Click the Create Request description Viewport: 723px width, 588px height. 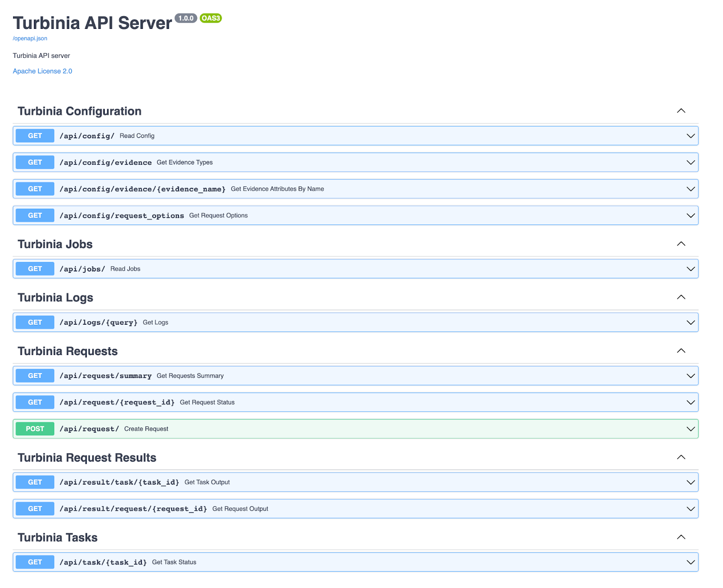(x=146, y=429)
